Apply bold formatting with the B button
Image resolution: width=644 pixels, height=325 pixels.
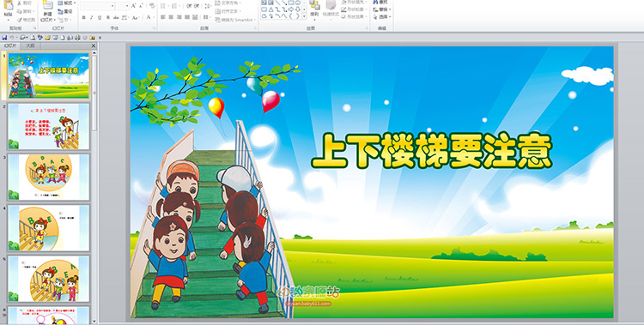(84, 17)
